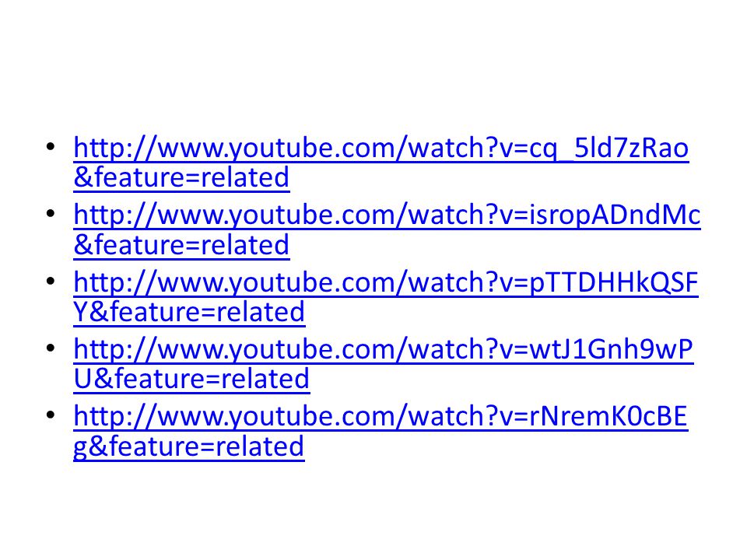Image resolution: width=747 pixels, height=560 pixels.
Task: Click the 'Y&feature=related' wrapped link text
Action: coord(189,313)
